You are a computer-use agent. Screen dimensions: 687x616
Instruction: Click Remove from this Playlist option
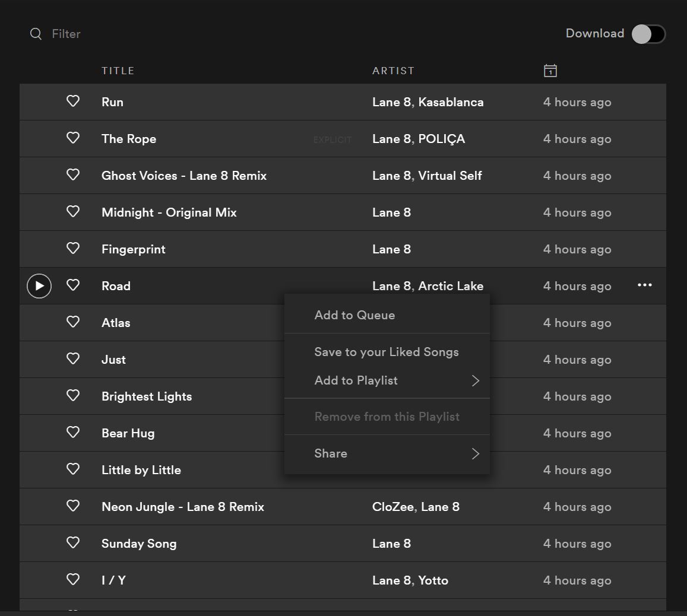point(387,417)
